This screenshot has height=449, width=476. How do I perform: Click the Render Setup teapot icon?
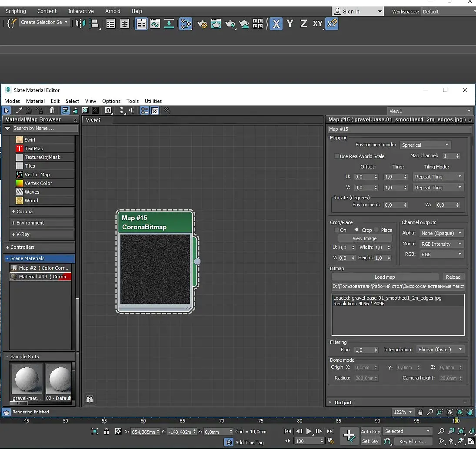[x=202, y=24]
